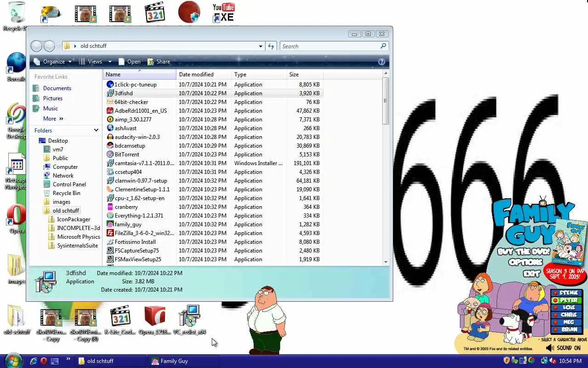588x368 pixels.
Task: Open the Views dropdown arrow
Action: click(x=110, y=62)
